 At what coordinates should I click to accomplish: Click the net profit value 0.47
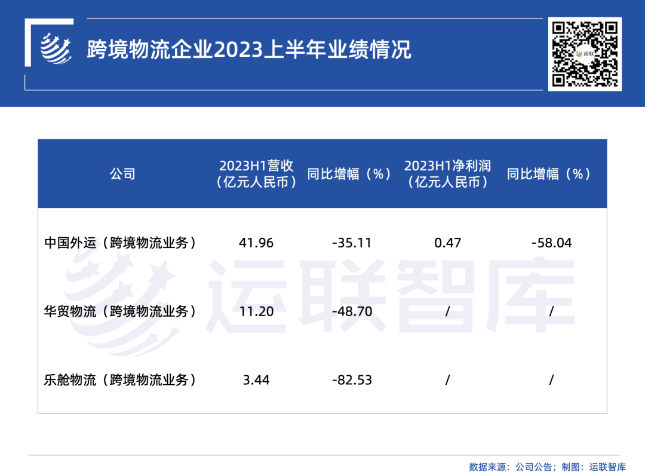click(448, 243)
